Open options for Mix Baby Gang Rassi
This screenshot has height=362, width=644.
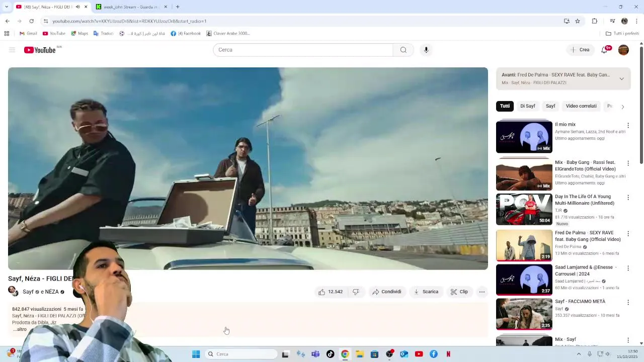click(628, 163)
